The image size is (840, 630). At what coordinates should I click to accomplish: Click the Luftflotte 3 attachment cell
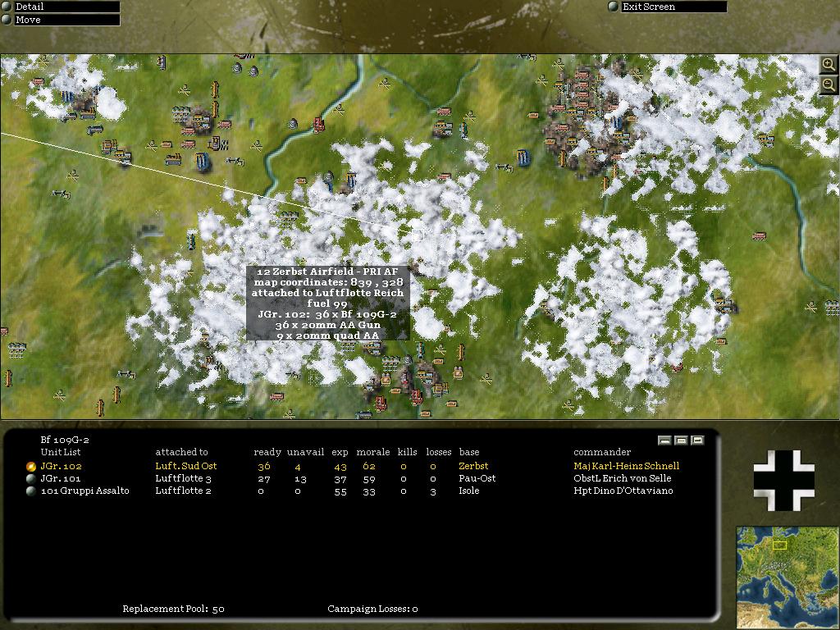point(183,478)
